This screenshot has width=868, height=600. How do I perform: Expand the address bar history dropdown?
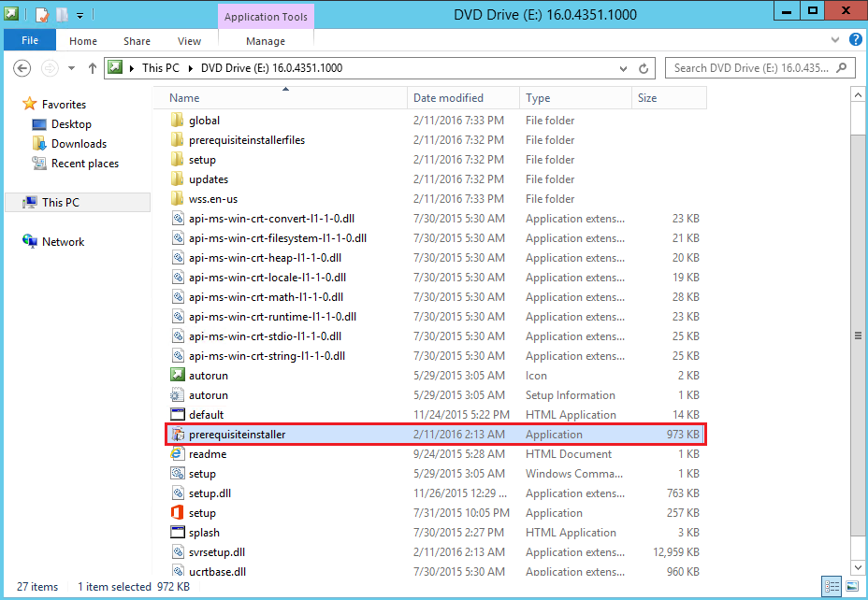pos(623,68)
